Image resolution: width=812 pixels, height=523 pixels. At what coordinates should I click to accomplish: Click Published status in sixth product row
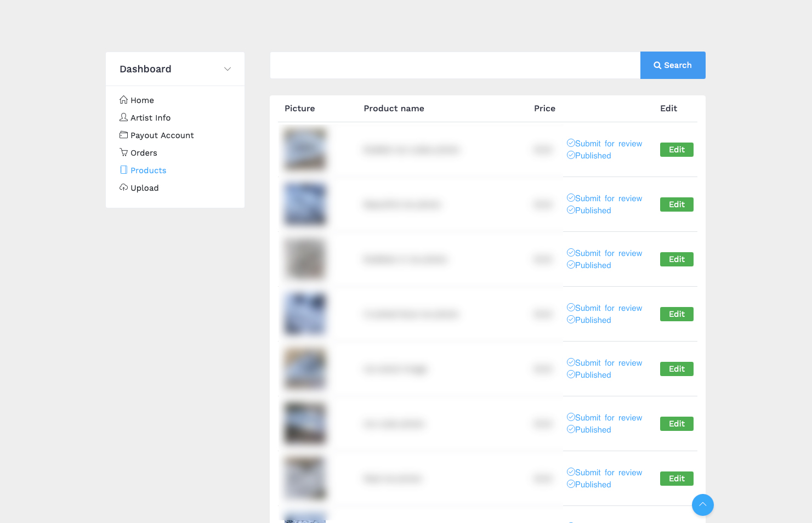pyautogui.click(x=589, y=430)
